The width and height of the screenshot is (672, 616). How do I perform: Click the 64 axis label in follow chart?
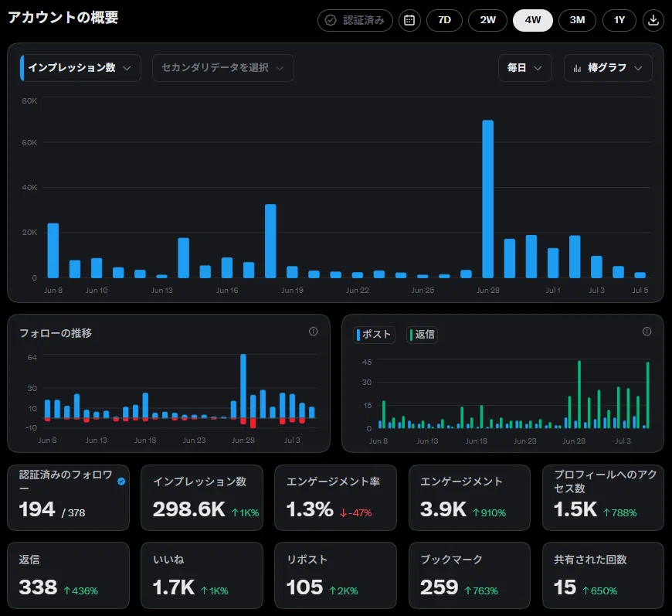point(32,357)
